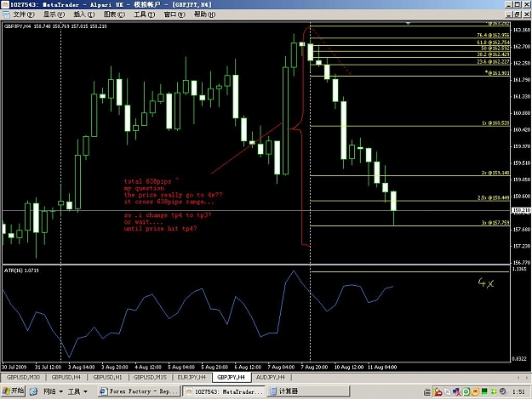Image resolution: width=532 pixels, height=399 pixels.
Task: Click the 7 Aug 20:00 time axis label
Action: [x=314, y=368]
